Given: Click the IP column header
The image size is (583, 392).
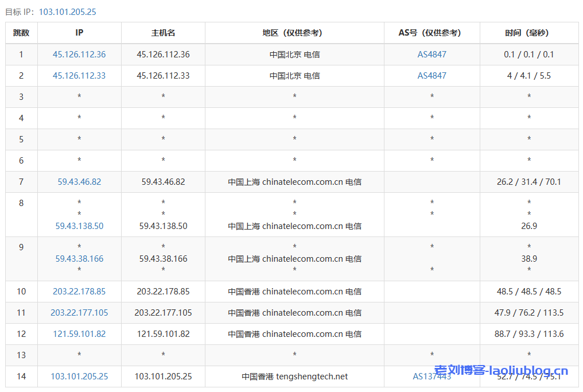Looking at the screenshot, I should click(79, 33).
